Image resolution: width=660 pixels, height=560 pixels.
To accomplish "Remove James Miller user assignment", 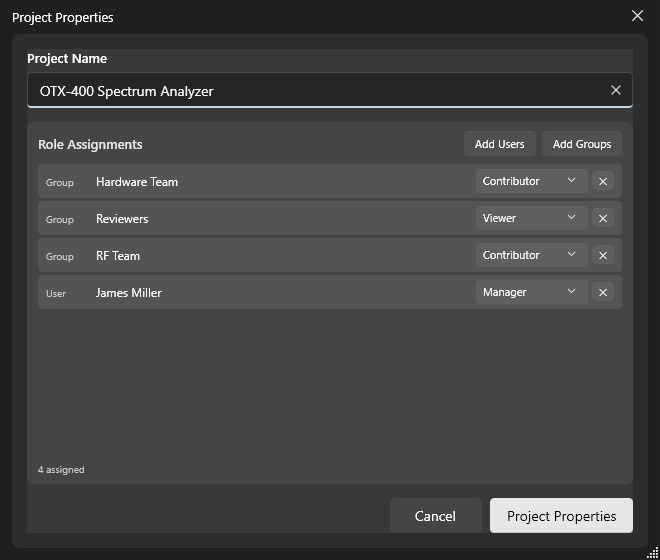I will 603,293.
